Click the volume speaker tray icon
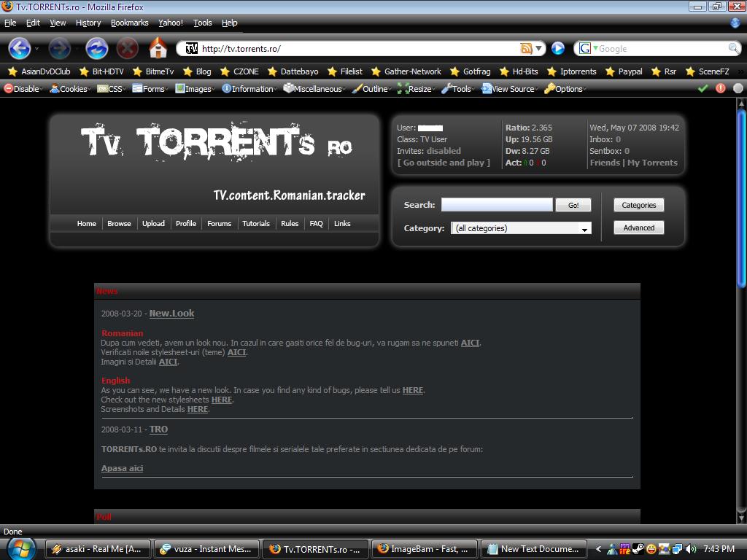 (x=690, y=549)
